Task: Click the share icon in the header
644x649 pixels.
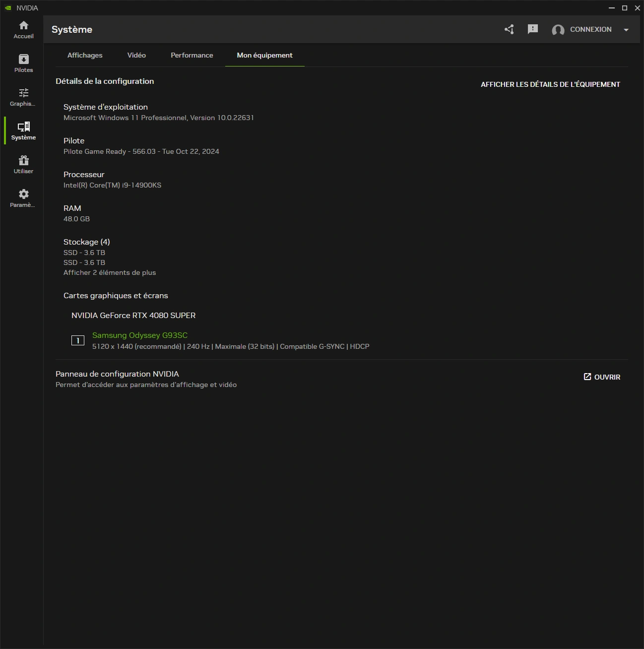Action: tap(509, 29)
